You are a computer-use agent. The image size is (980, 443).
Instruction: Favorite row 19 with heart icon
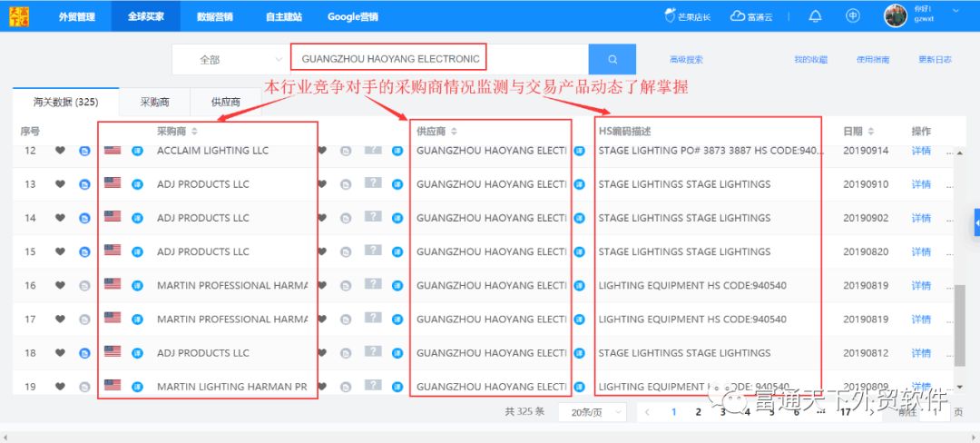coord(60,386)
